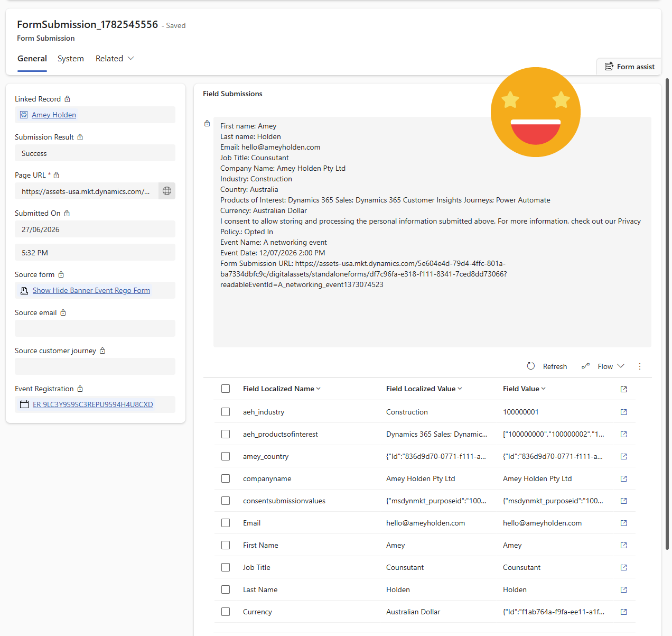This screenshot has width=672, height=636.
Task: Open the Flow menu icon
Action: pyautogui.click(x=585, y=366)
